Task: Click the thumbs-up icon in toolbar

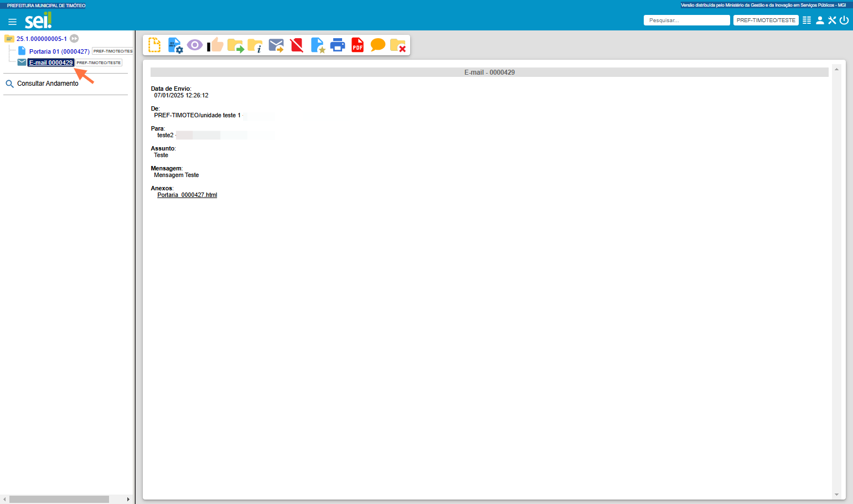Action: tap(215, 45)
